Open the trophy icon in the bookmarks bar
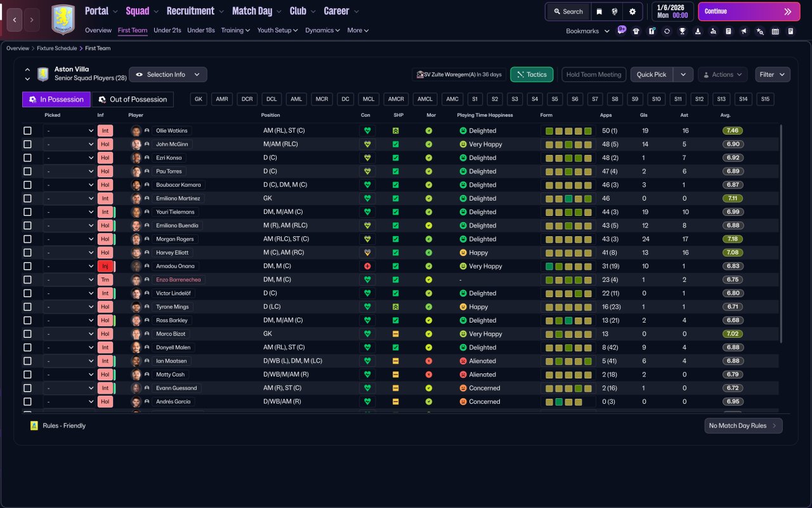 click(x=682, y=31)
